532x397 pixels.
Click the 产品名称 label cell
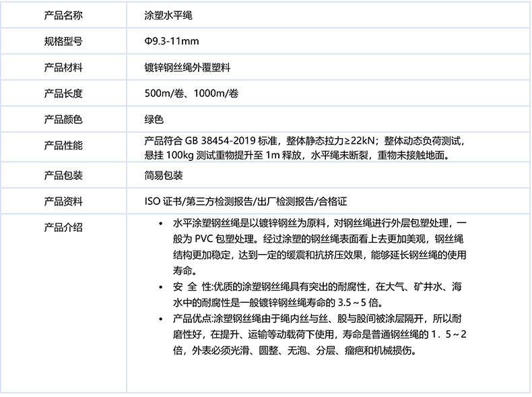click(x=63, y=14)
